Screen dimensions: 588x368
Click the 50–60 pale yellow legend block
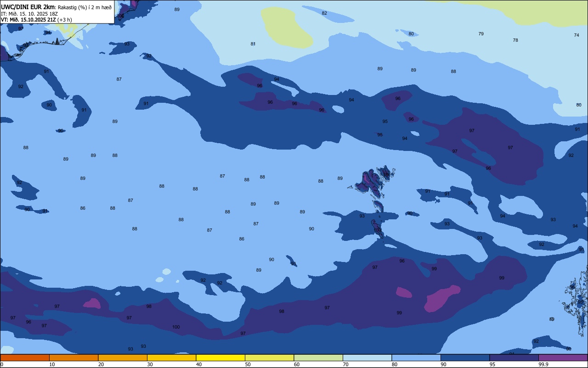click(269, 357)
